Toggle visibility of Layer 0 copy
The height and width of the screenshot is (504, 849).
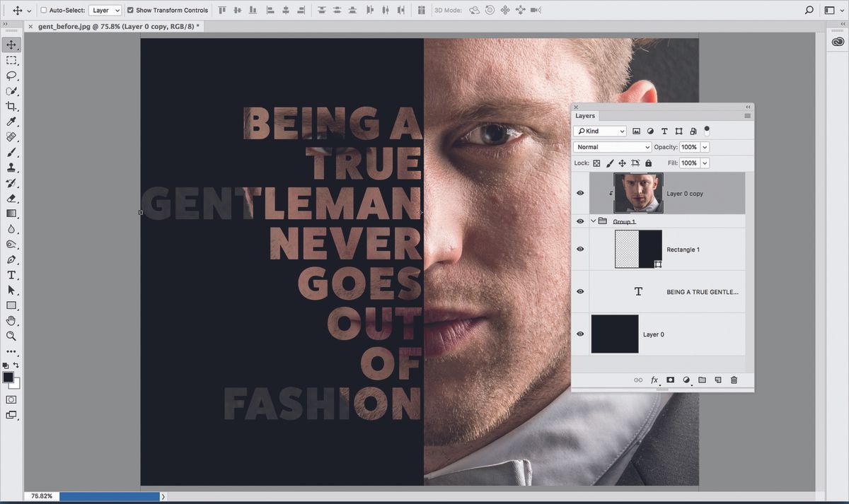tap(580, 192)
